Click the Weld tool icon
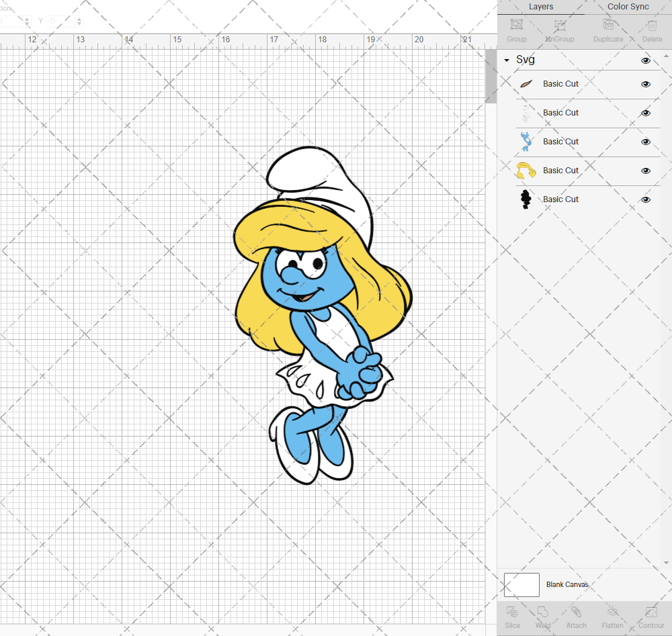The width and height of the screenshot is (672, 636). [x=542, y=612]
